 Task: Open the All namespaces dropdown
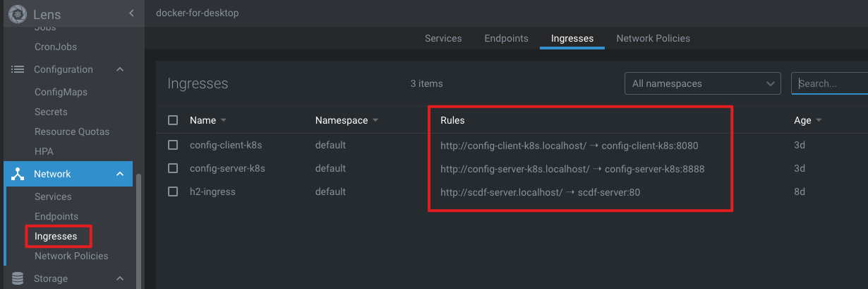(703, 83)
